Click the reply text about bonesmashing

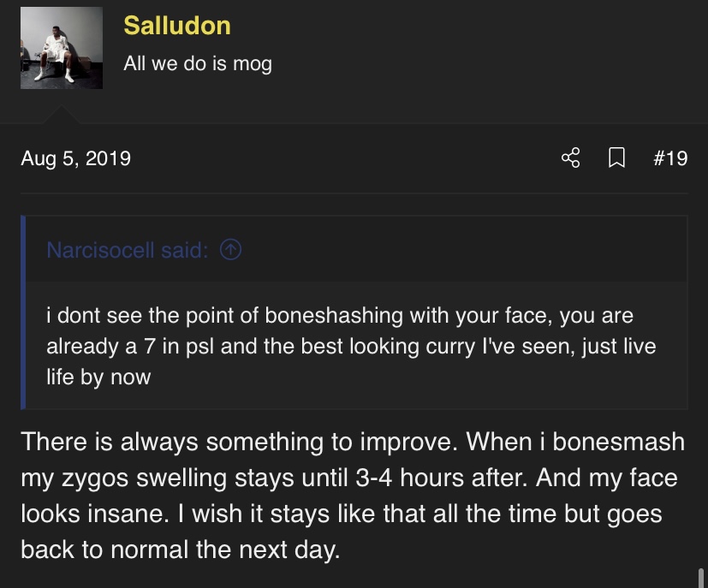coord(353,496)
